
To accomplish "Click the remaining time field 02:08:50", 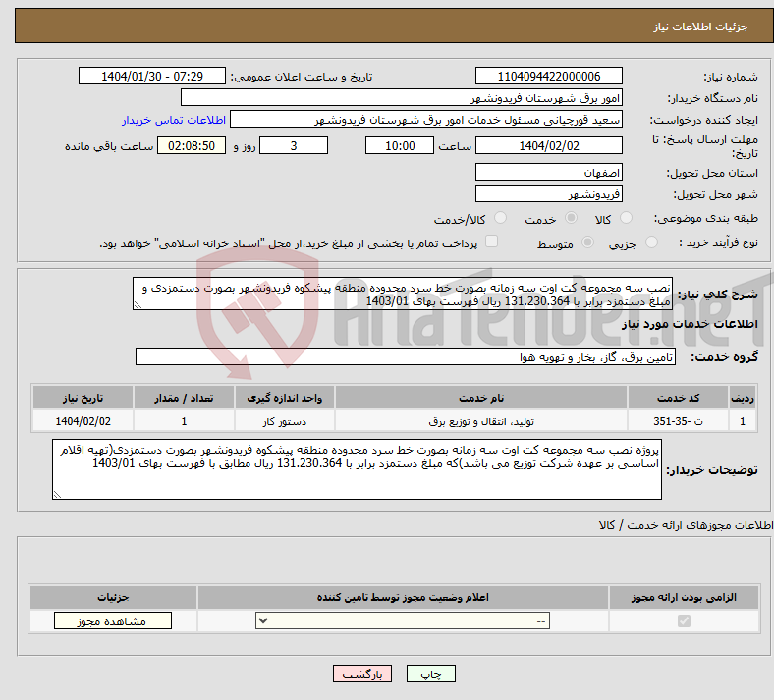I will [192, 145].
